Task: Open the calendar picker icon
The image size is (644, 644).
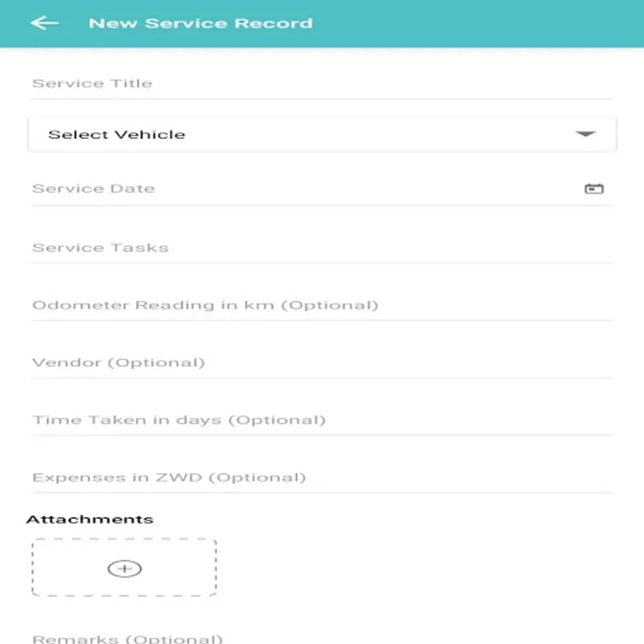Action: [x=594, y=188]
